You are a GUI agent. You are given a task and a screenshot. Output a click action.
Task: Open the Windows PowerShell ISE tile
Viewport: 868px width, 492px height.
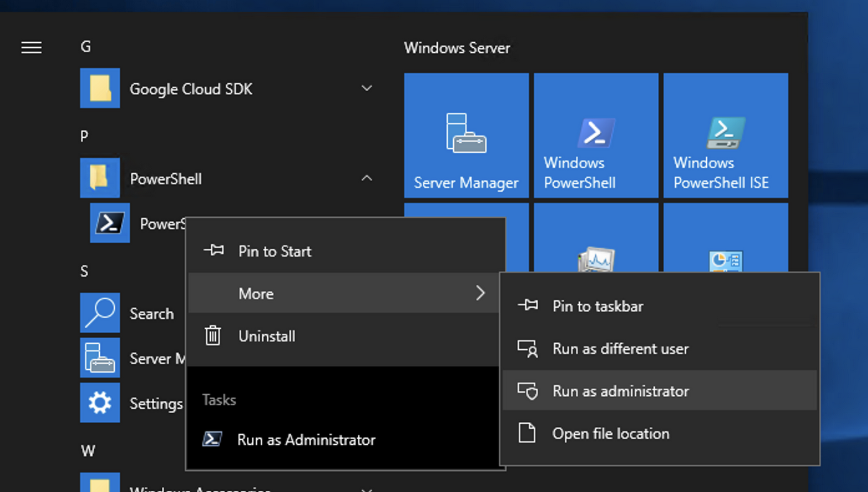pos(726,135)
